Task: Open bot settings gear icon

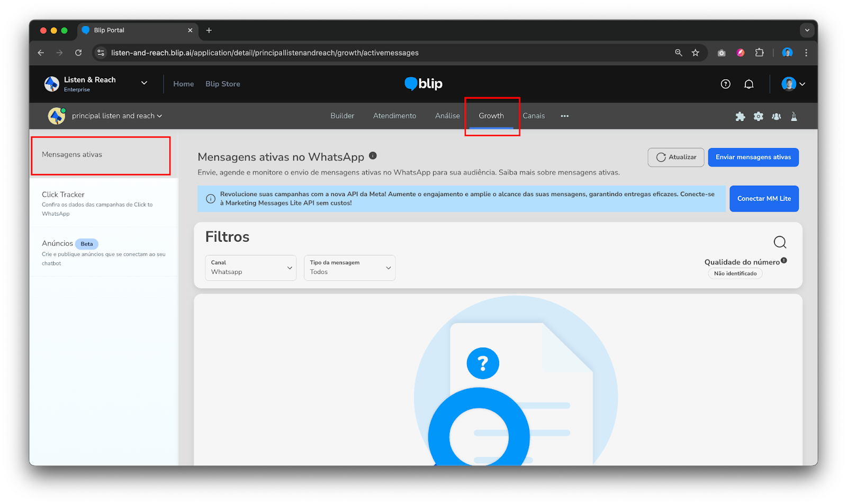Action: pos(758,116)
